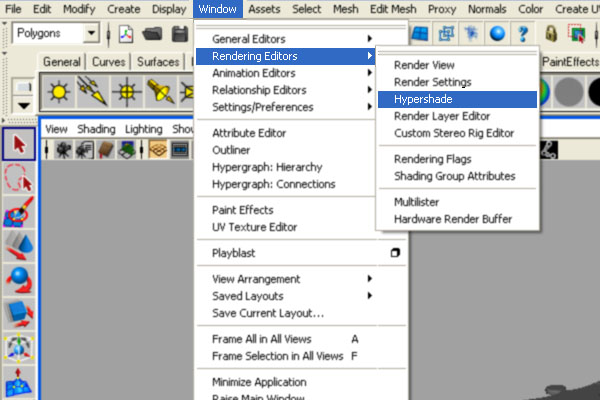Viewport: 600px width, 400px height.
Task: Expand Saved Layouts submenu
Action: click(x=301, y=296)
